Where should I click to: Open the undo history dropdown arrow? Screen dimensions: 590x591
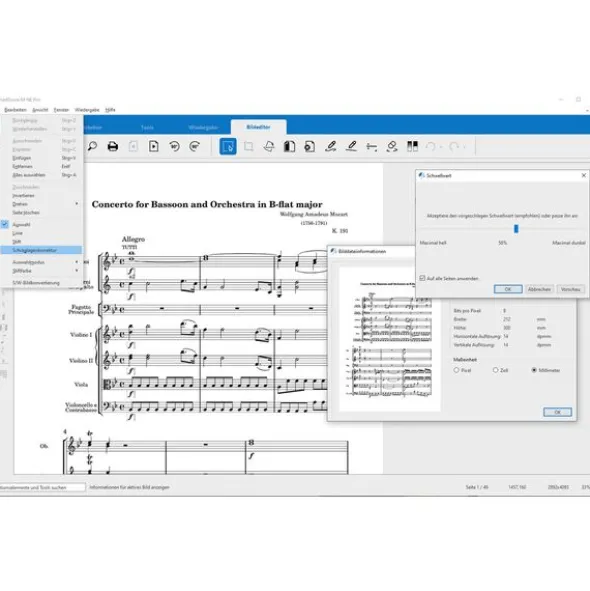click(x=441, y=147)
